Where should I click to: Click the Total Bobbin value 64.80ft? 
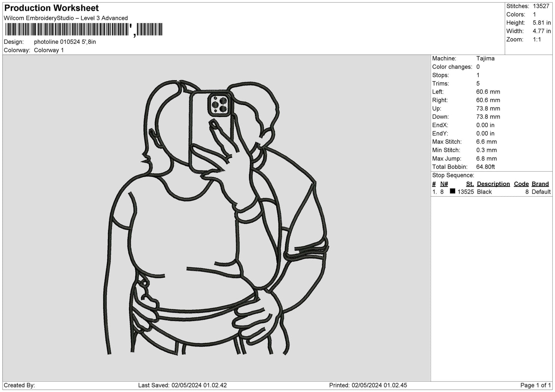[485, 167]
